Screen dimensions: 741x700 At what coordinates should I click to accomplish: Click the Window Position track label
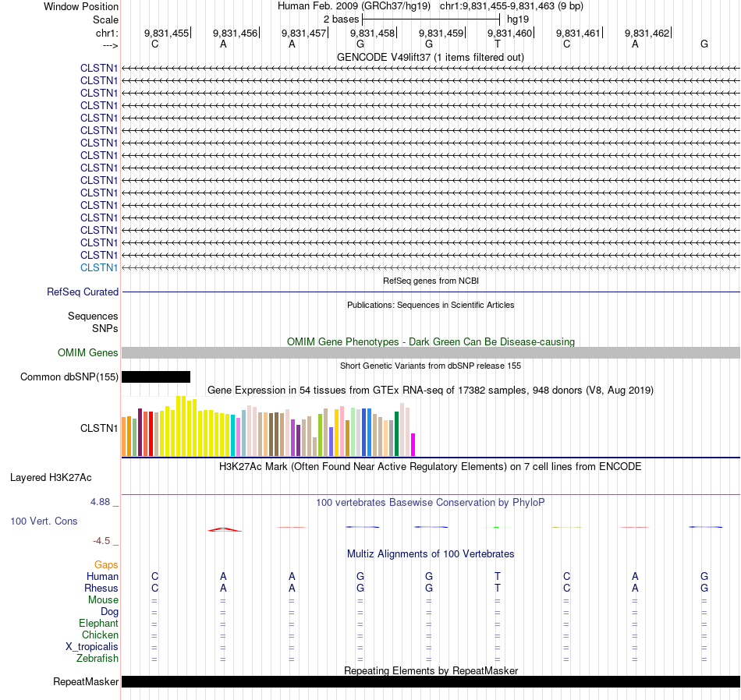pos(81,6)
